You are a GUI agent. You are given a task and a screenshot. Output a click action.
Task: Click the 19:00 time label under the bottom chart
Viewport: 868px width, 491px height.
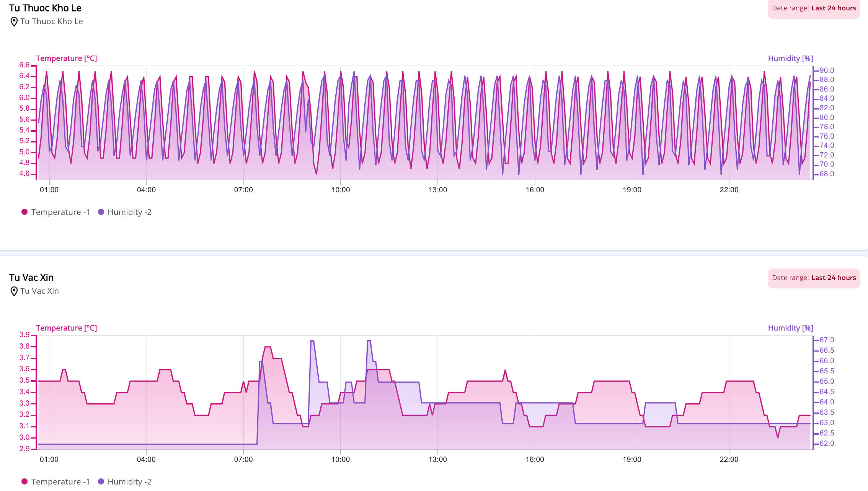[632, 460]
